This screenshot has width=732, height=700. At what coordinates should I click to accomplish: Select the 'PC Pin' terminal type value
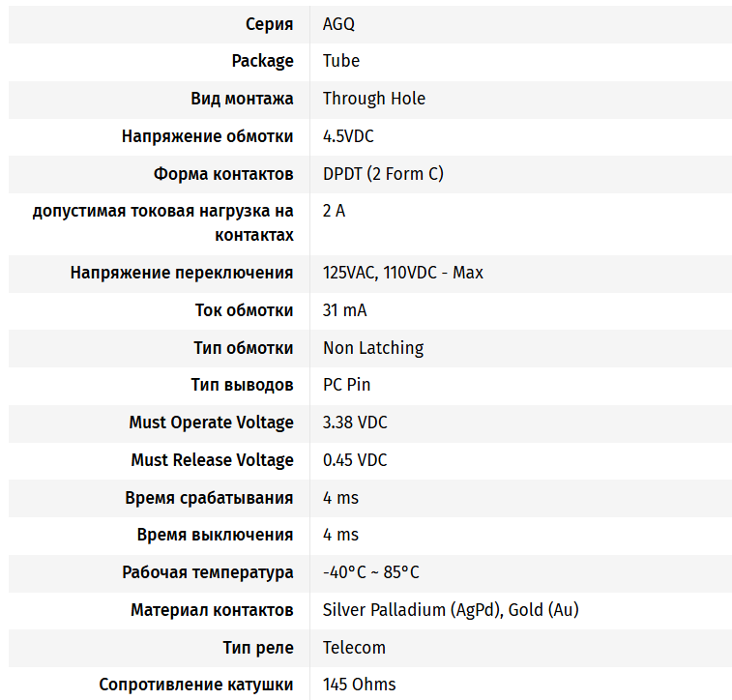pyautogui.click(x=347, y=385)
